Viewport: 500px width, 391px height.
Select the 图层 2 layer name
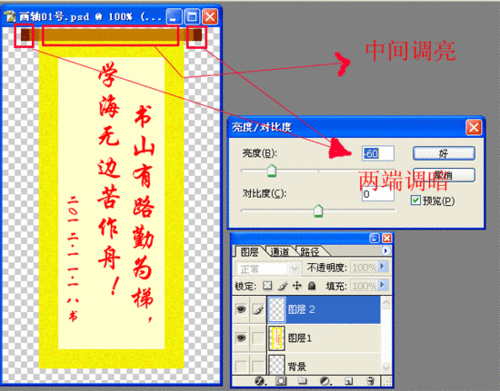301,310
